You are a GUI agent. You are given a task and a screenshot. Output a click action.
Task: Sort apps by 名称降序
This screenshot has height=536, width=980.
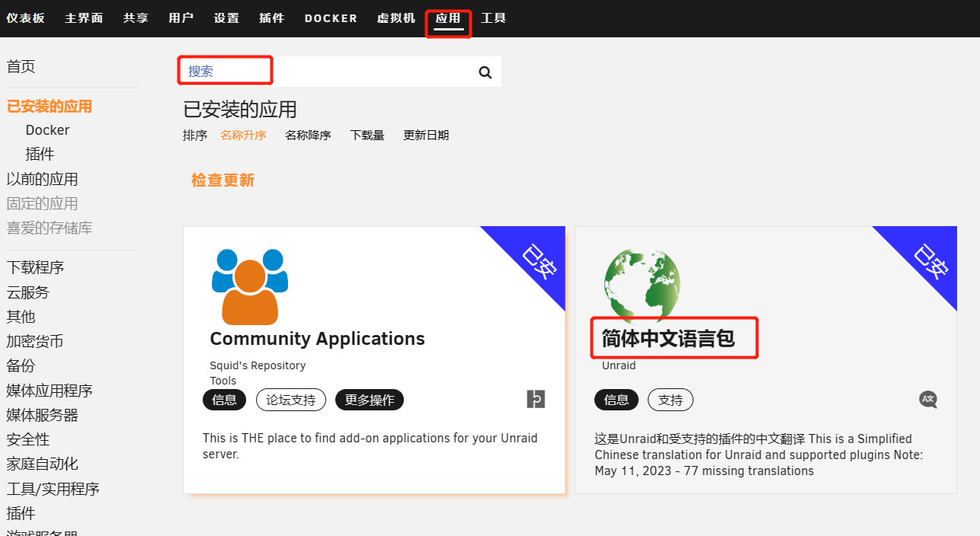click(x=308, y=136)
